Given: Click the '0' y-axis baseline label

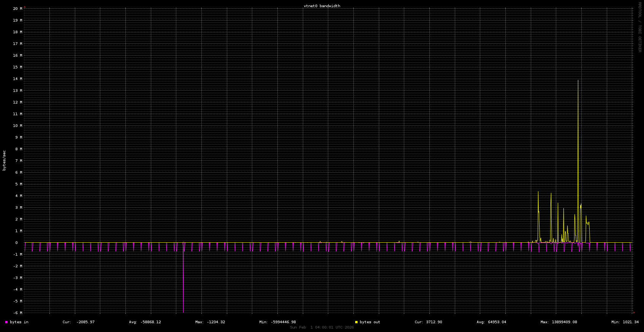Looking at the screenshot, I should tap(16, 243).
